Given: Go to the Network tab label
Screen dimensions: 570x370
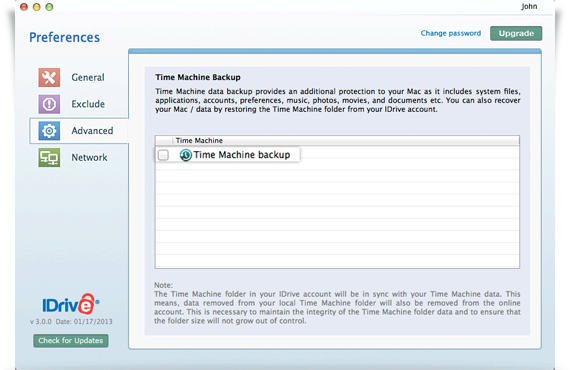Looking at the screenshot, I should point(89,157).
